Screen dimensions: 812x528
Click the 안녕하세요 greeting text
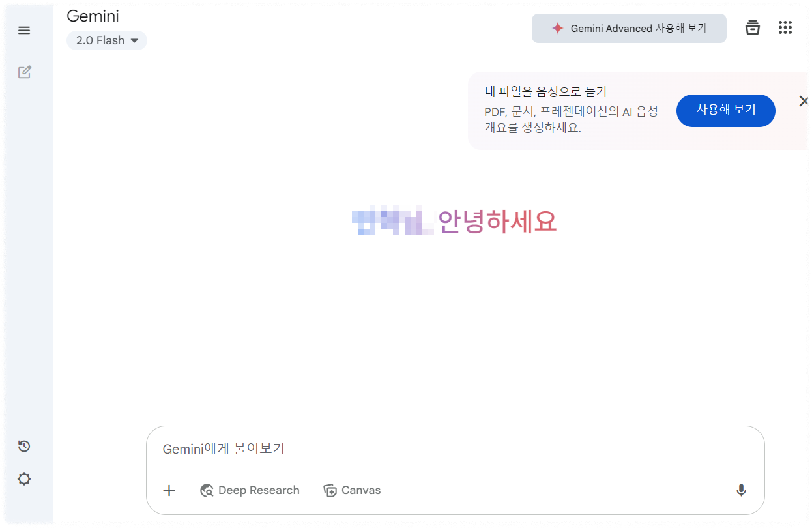click(x=498, y=222)
